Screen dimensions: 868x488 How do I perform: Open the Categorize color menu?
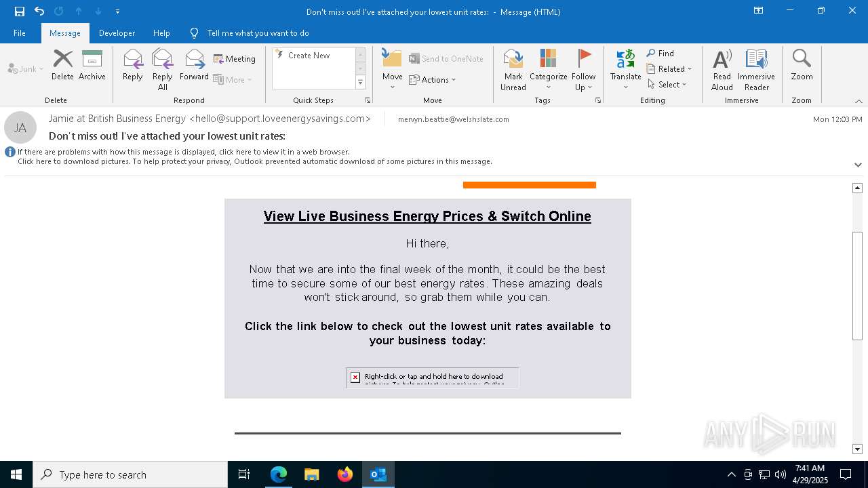[x=548, y=69]
